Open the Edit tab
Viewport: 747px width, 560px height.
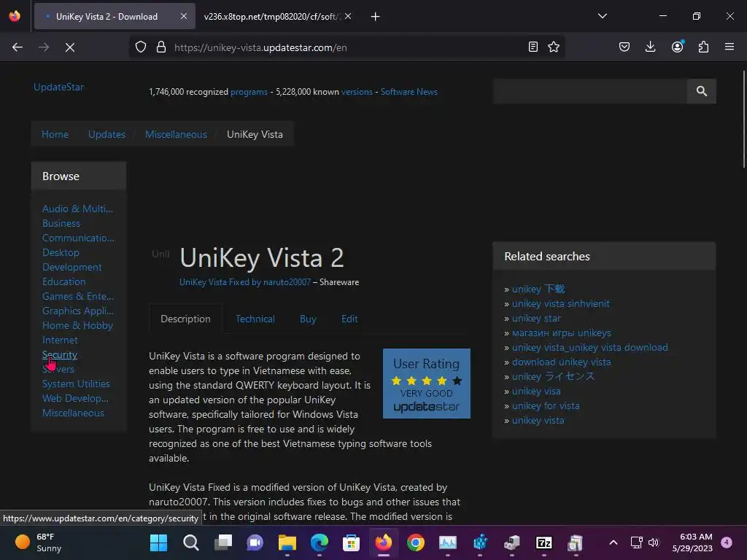click(x=349, y=319)
